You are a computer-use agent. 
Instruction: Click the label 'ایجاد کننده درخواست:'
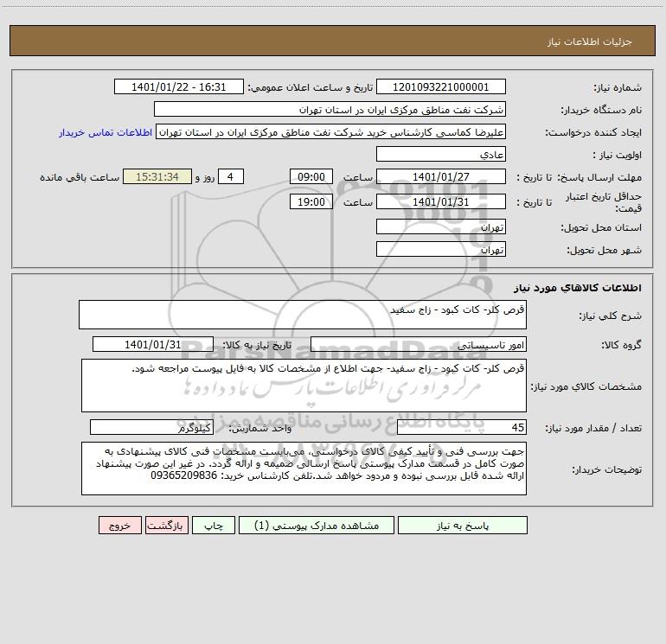593,132
